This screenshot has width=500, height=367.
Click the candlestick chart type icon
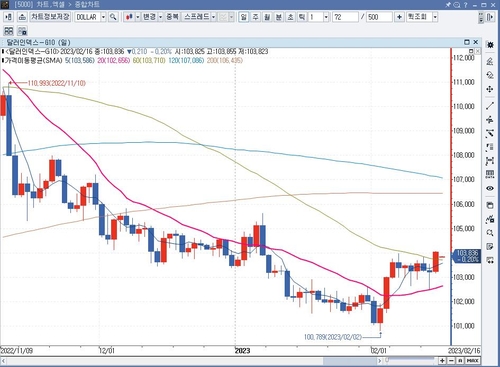pyautogui.click(x=129, y=17)
